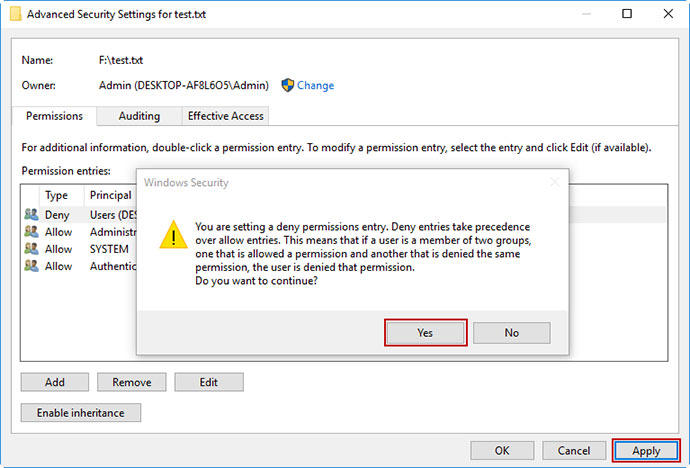Screen dimensions: 690x468
Task: Click the Edit permission entry button
Action: 209,382
